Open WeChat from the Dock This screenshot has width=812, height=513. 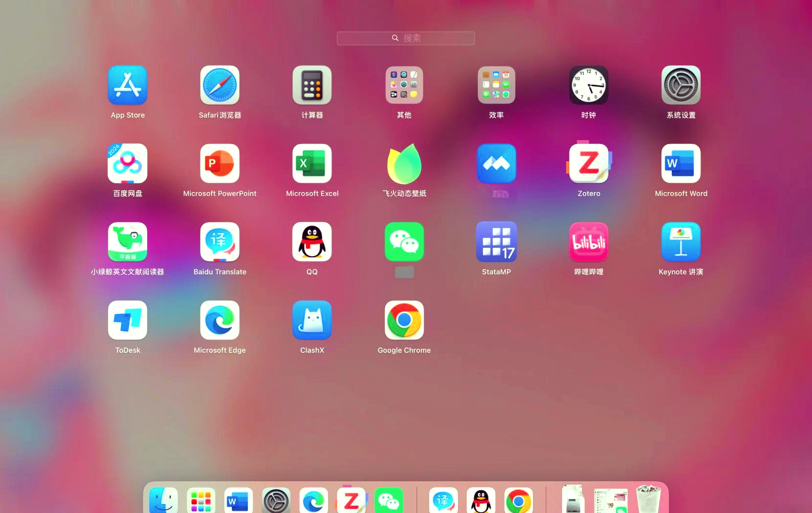[389, 500]
